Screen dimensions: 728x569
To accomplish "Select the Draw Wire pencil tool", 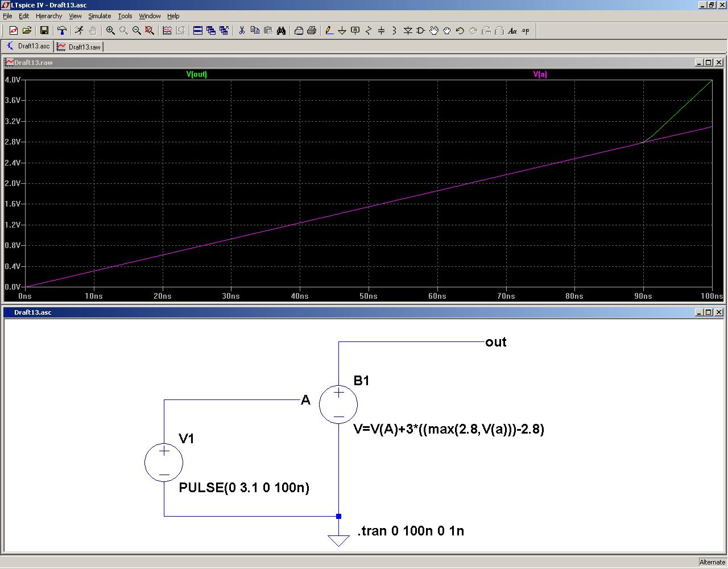I will (329, 31).
